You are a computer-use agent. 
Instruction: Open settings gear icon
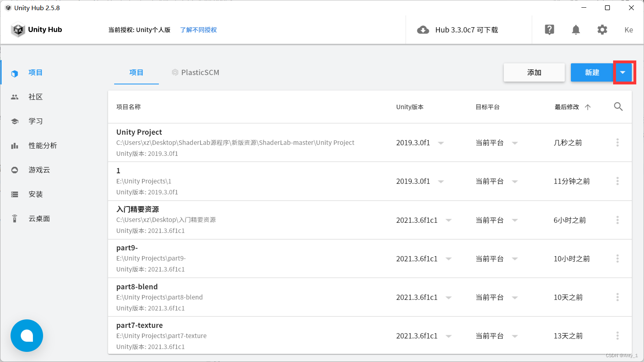point(602,30)
